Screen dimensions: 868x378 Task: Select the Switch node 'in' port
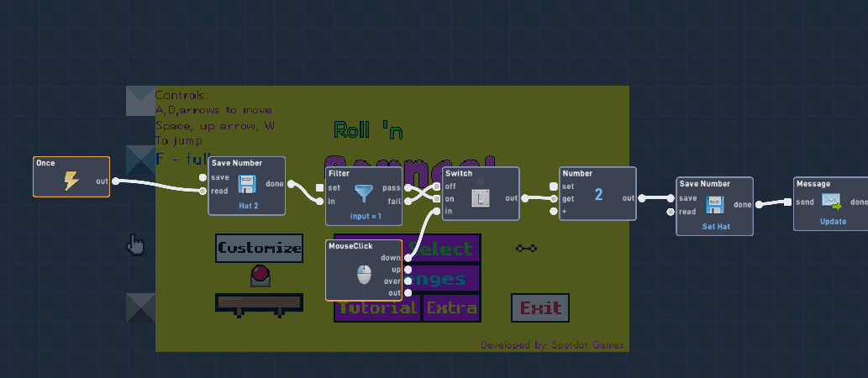coord(437,211)
